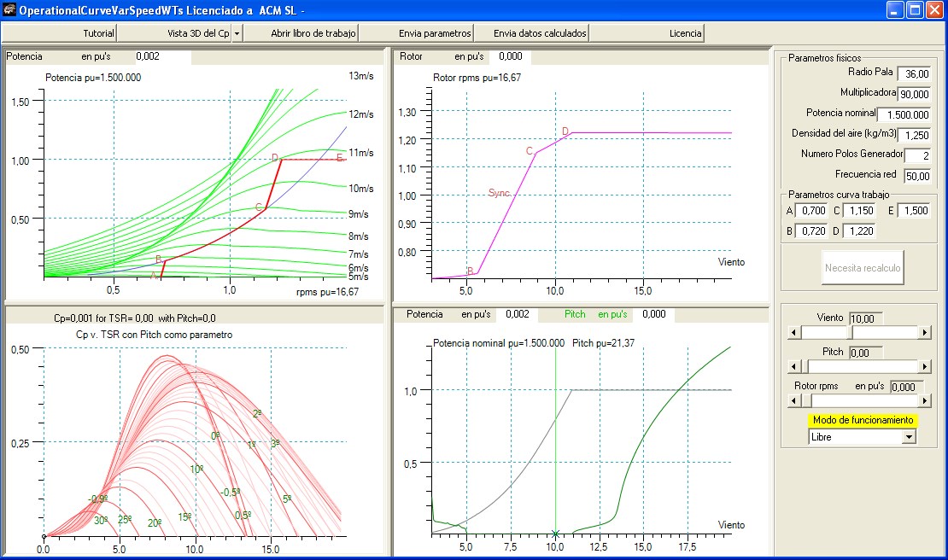The width and height of the screenshot is (948, 560).
Task: Edit the Densidad del aire field
Action: coord(914,136)
